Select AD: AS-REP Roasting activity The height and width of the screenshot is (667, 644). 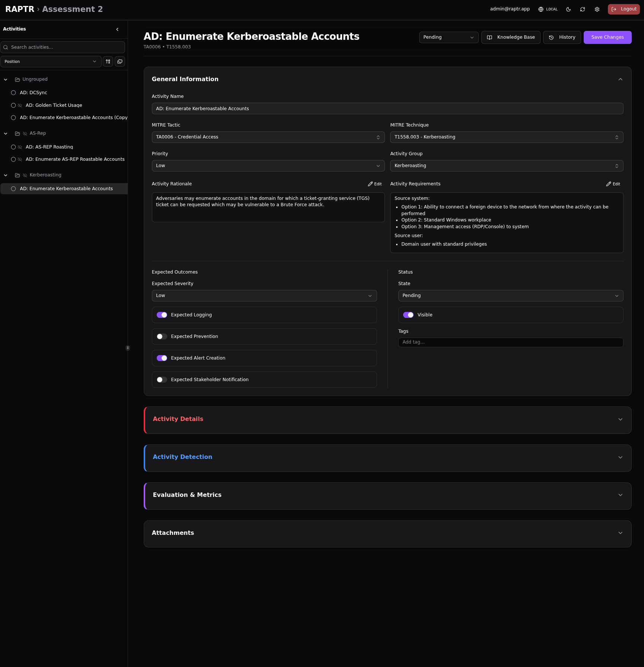tap(49, 147)
